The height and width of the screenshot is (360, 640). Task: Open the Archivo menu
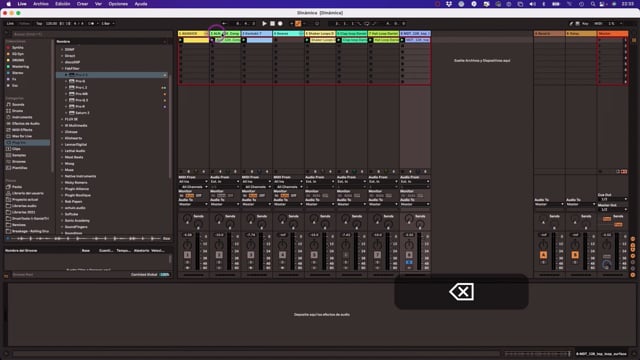point(41,4)
